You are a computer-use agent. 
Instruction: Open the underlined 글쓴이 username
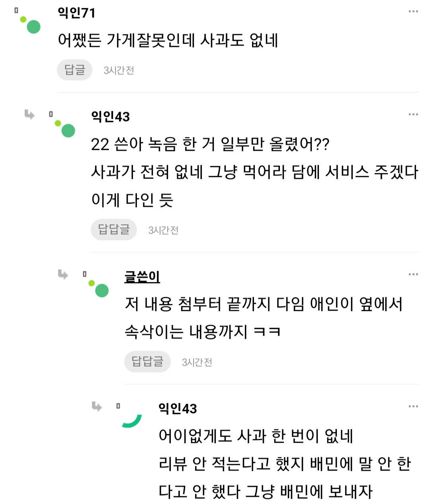(142, 276)
